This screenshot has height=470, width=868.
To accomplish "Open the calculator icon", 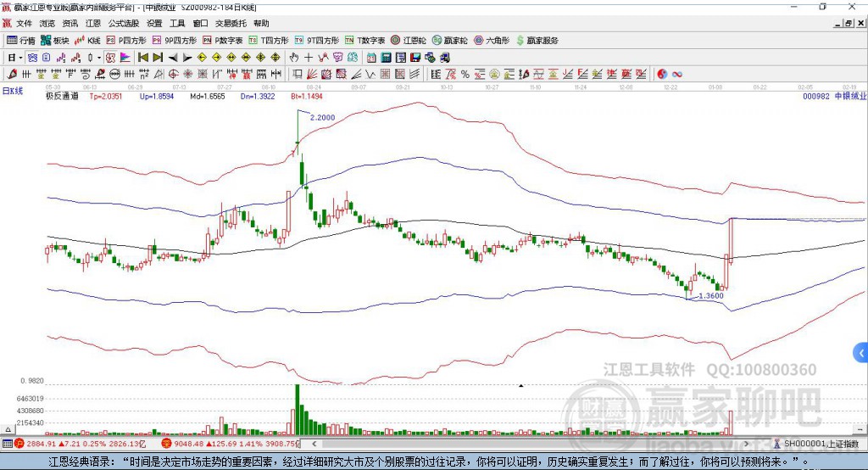I will coord(386,58).
